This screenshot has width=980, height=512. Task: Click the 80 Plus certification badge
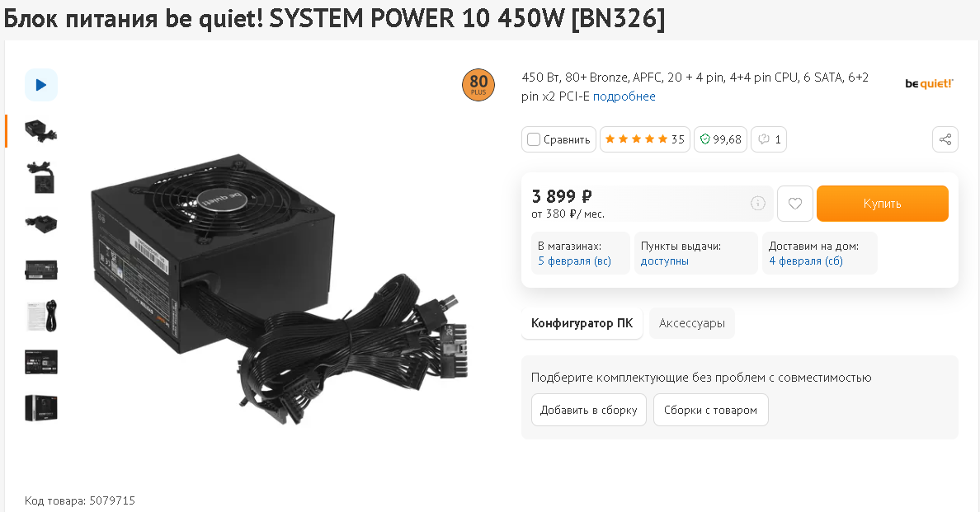click(x=478, y=85)
